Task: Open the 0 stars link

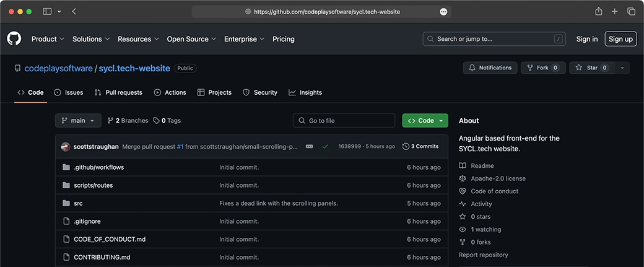Action: coord(475,217)
